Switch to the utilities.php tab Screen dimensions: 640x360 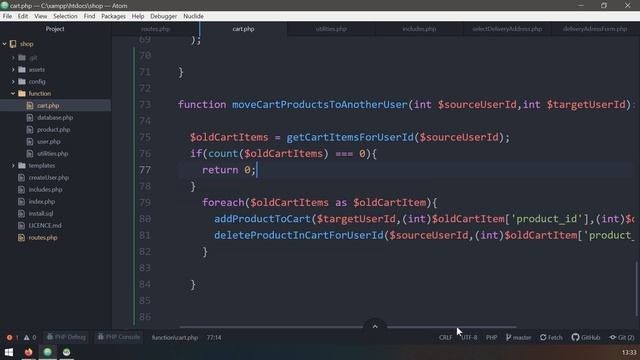pyautogui.click(x=331, y=29)
